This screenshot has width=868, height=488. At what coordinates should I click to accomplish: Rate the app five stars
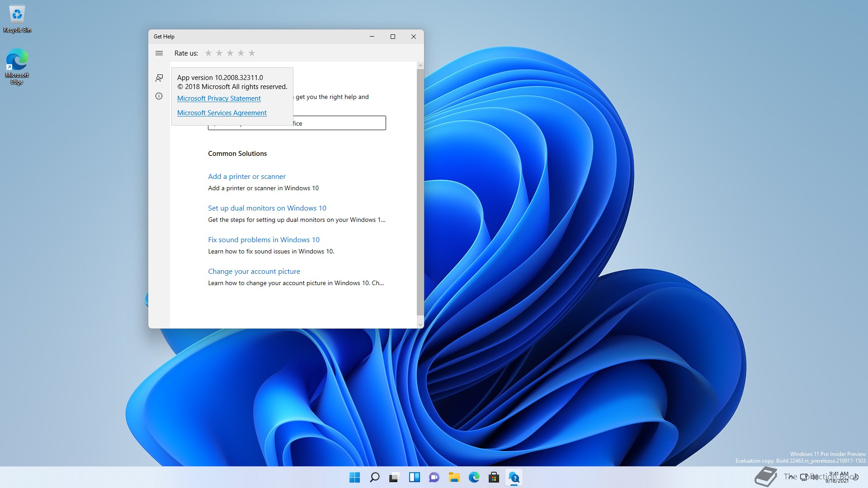pos(252,53)
